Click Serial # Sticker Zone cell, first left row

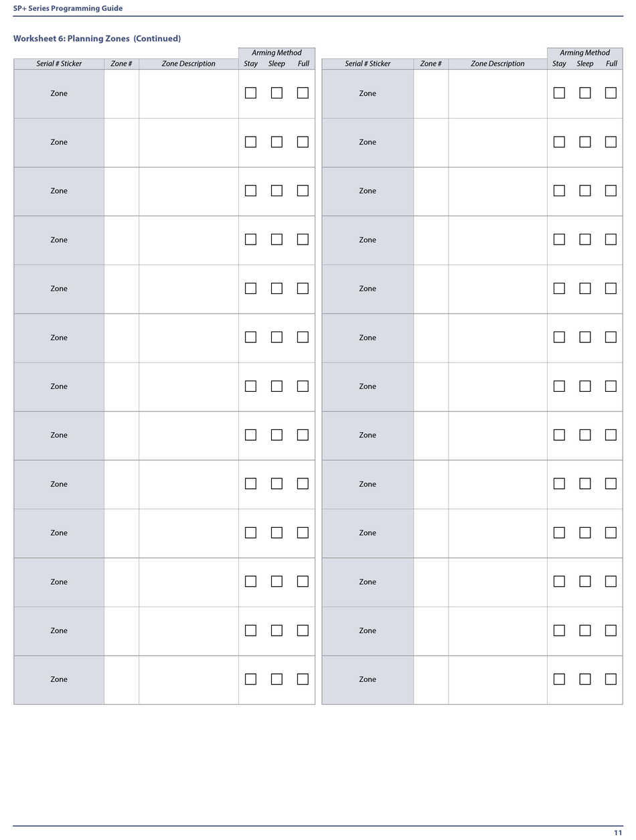[59, 94]
